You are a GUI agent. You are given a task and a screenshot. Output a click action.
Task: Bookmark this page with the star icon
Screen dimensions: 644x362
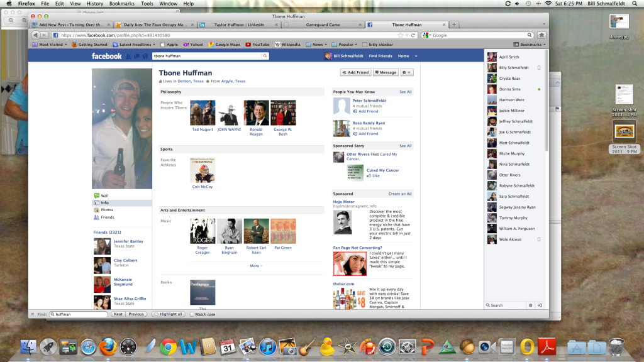pyautogui.click(x=401, y=35)
